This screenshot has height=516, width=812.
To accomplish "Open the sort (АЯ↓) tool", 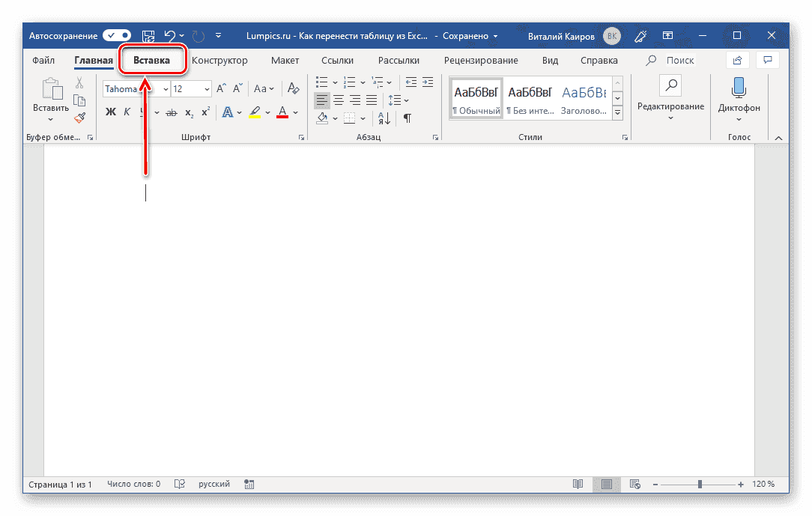I will (384, 118).
